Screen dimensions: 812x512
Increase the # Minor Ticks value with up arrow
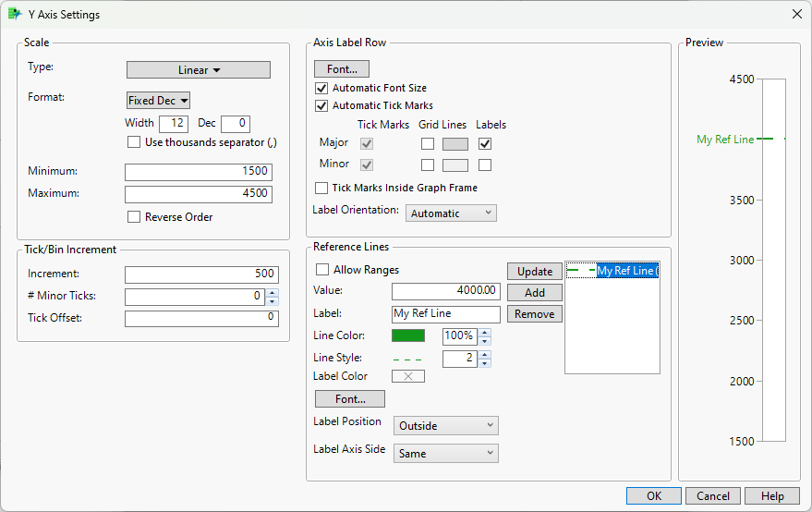(272, 292)
